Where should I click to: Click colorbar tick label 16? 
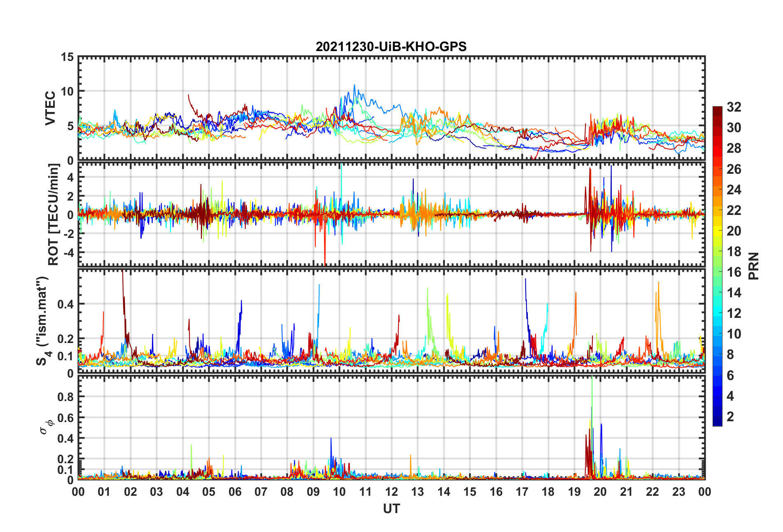(734, 272)
